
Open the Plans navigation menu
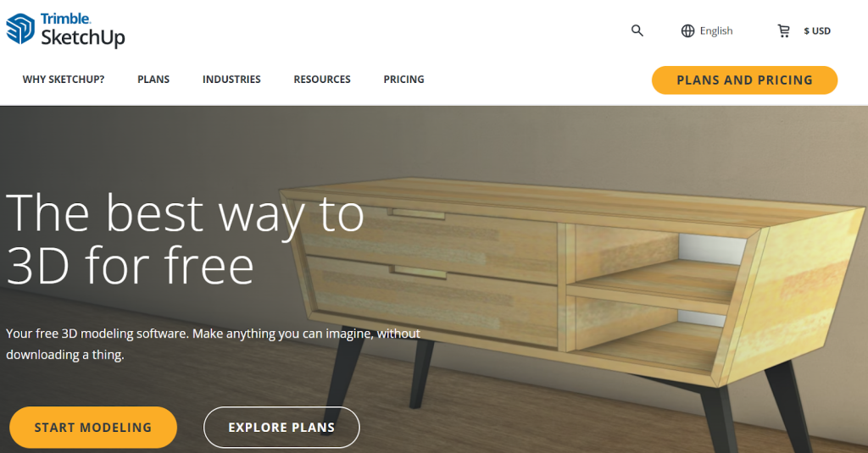153,80
